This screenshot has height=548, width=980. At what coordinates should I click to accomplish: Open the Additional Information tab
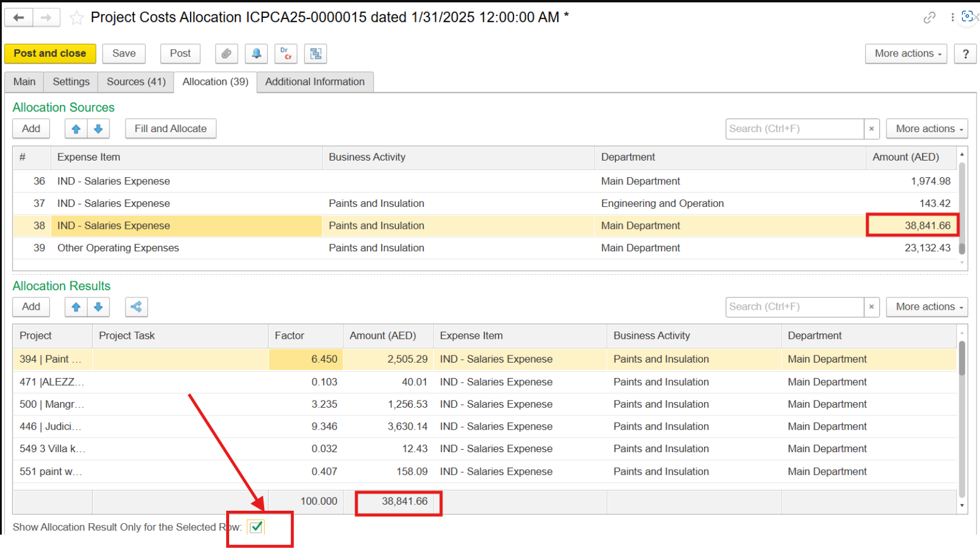click(x=314, y=82)
